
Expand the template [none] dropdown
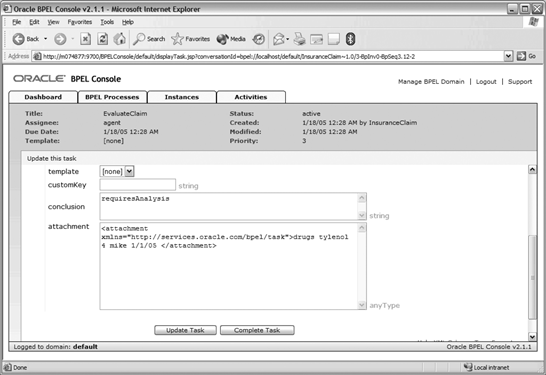click(x=129, y=171)
